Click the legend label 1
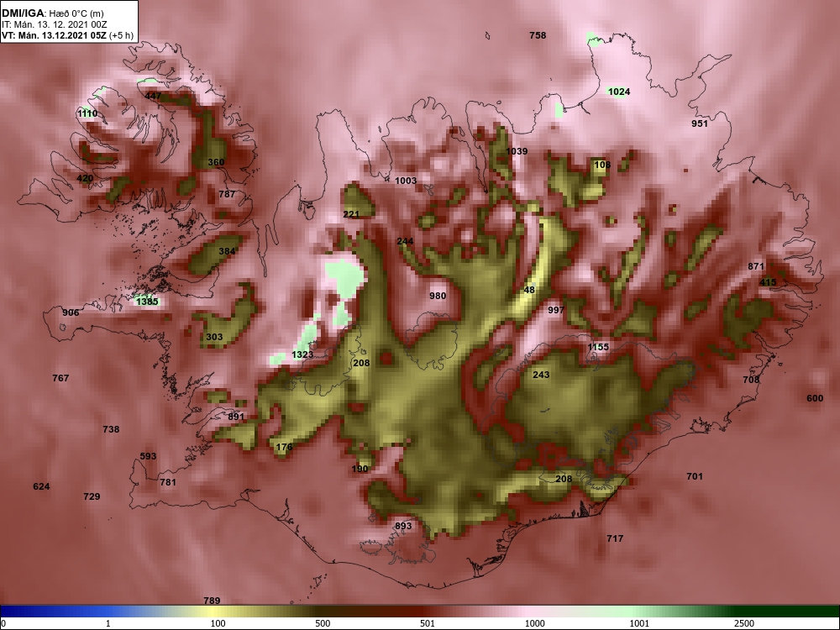This screenshot has width=840, height=630. [x=108, y=623]
